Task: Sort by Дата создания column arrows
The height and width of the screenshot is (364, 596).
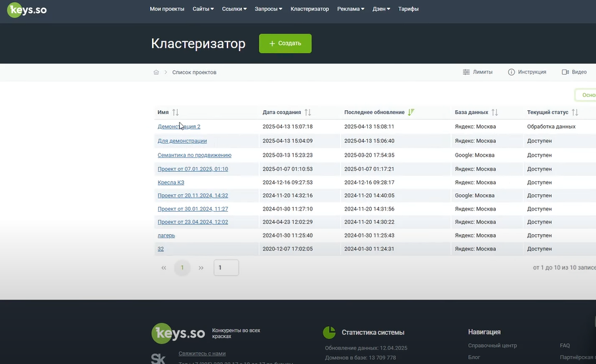Action: click(x=308, y=112)
